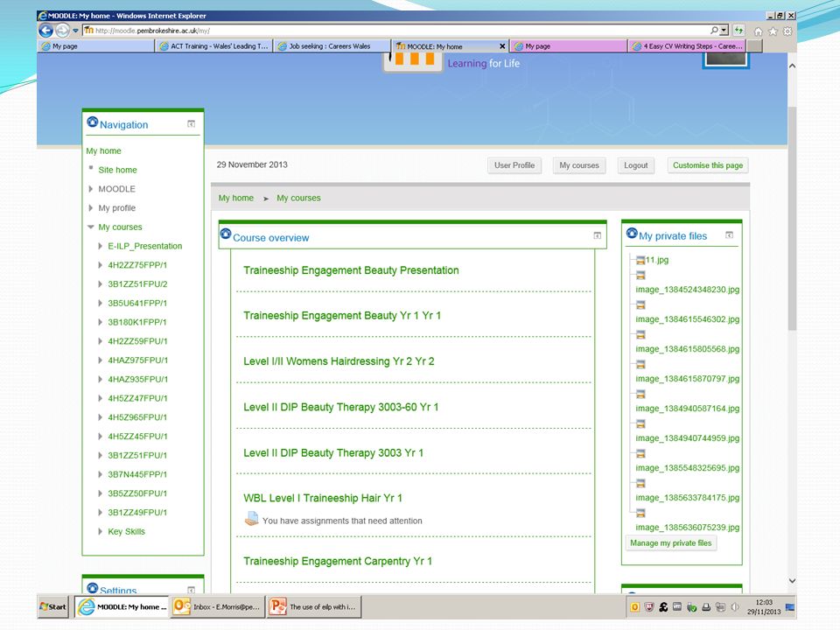Open Level II DIP Beauty Therapy 3003-60 Yr 1
840x630 pixels.
click(x=340, y=407)
